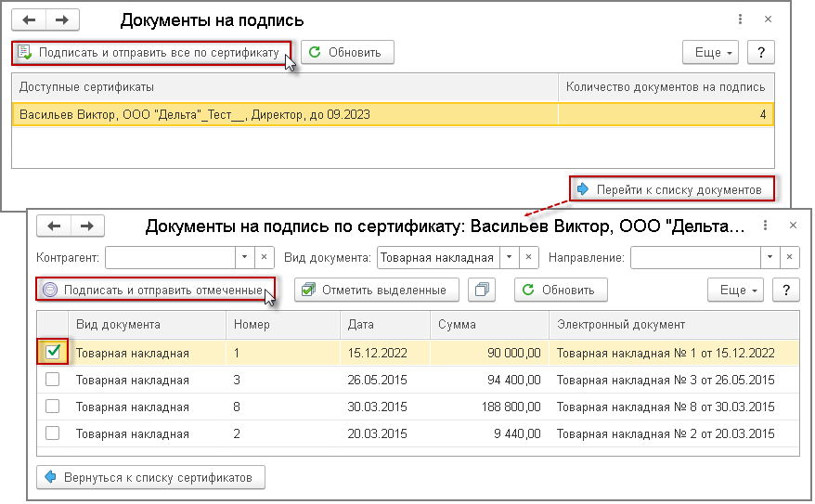Click the sum cell 188 800,00
815x504 pixels.
tap(489, 407)
